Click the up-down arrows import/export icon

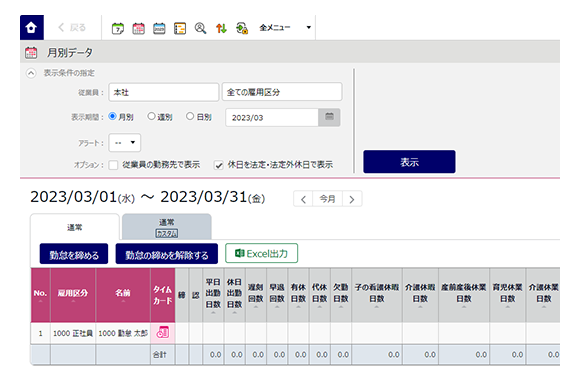point(221,28)
